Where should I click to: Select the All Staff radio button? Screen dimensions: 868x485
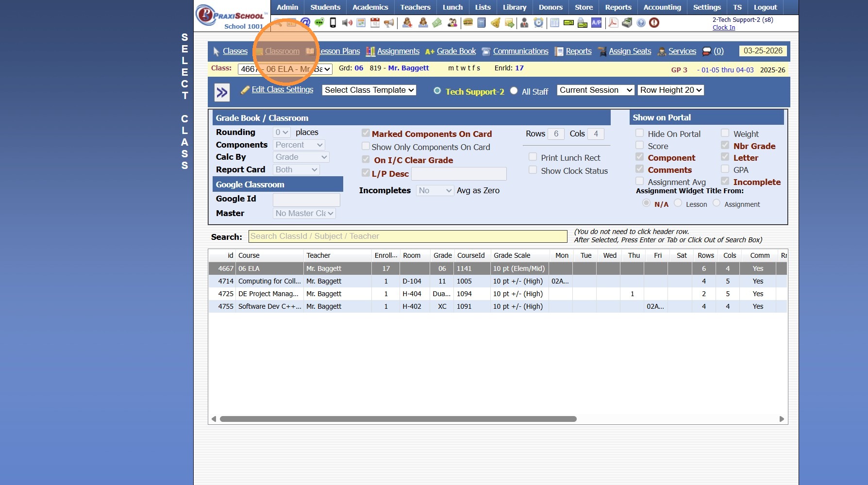[x=514, y=91]
